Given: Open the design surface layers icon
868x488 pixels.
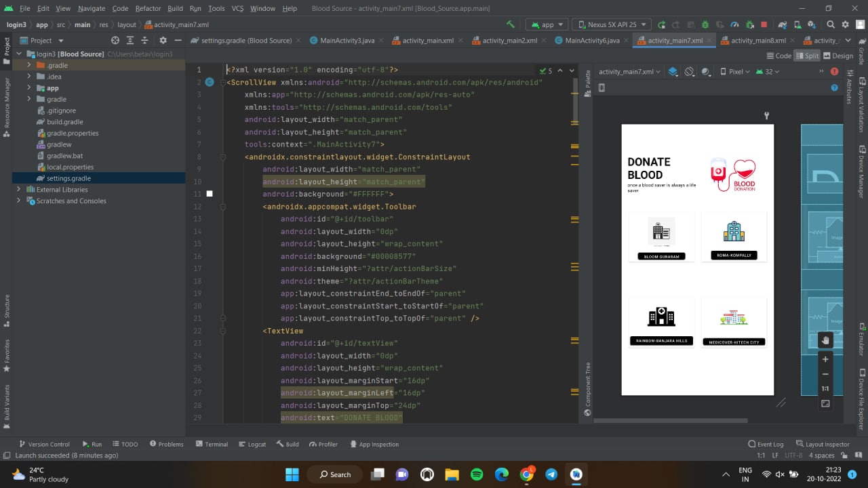Looking at the screenshot, I should click(673, 72).
